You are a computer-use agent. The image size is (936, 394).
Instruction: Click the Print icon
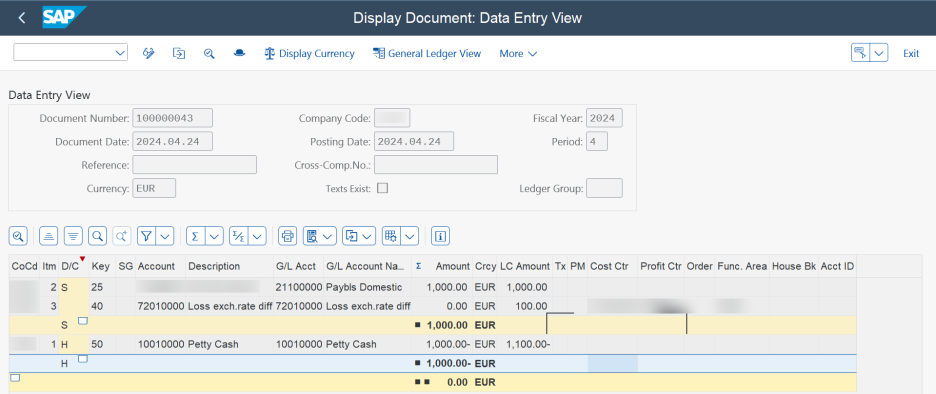288,236
